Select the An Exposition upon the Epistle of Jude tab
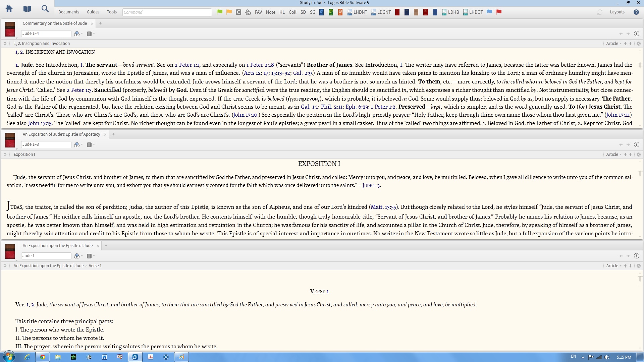This screenshot has width=644, height=362. click(58, 246)
